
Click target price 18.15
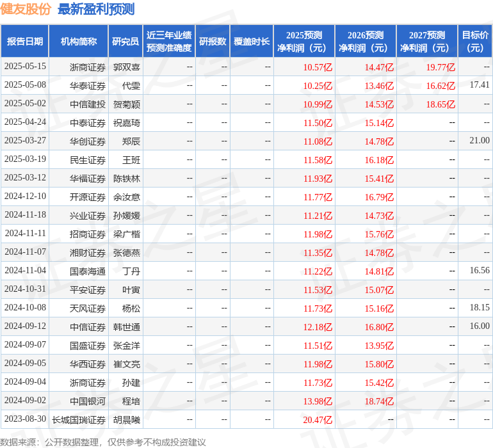point(480,307)
